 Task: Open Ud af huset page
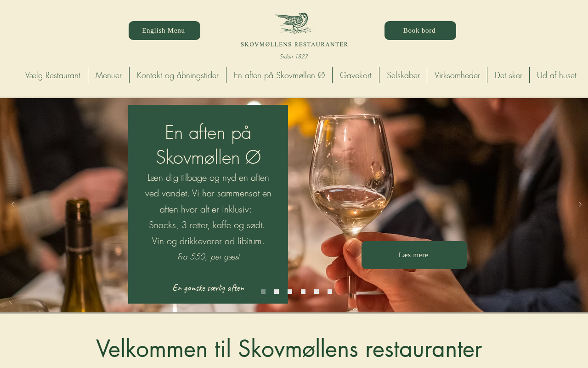[x=557, y=75]
